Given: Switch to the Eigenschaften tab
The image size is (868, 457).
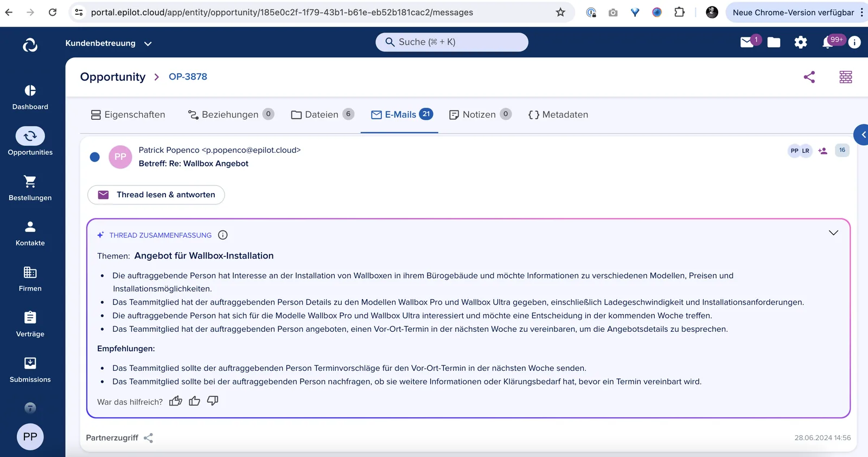Looking at the screenshot, I should [128, 114].
